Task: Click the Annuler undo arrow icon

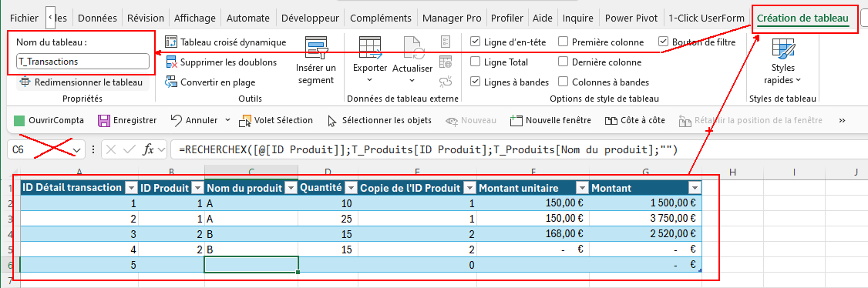Action: pyautogui.click(x=176, y=120)
